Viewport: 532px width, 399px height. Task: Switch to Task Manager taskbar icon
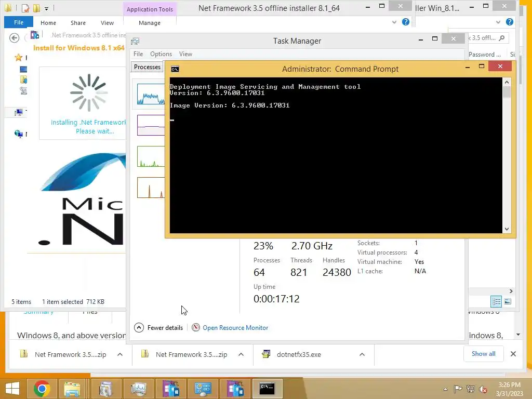(x=138, y=389)
